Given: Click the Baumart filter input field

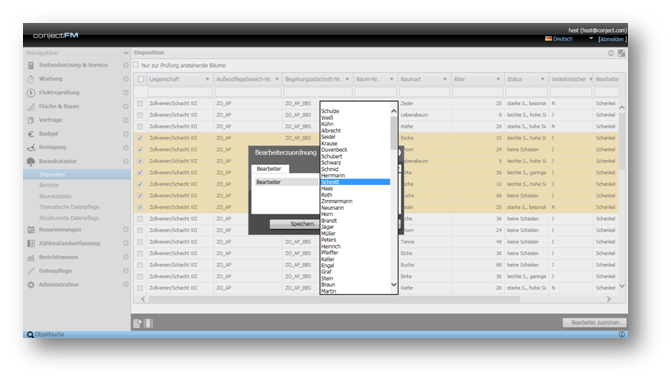Looking at the screenshot, I should (425, 92).
